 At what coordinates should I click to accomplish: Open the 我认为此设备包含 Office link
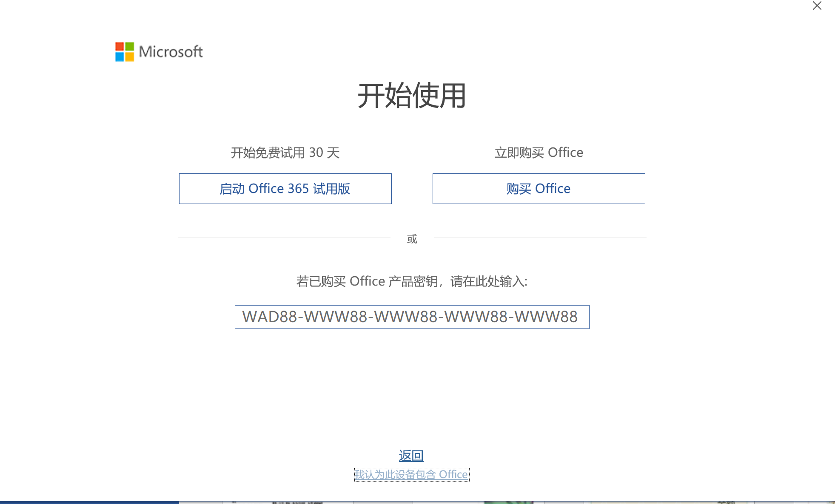coord(412,474)
